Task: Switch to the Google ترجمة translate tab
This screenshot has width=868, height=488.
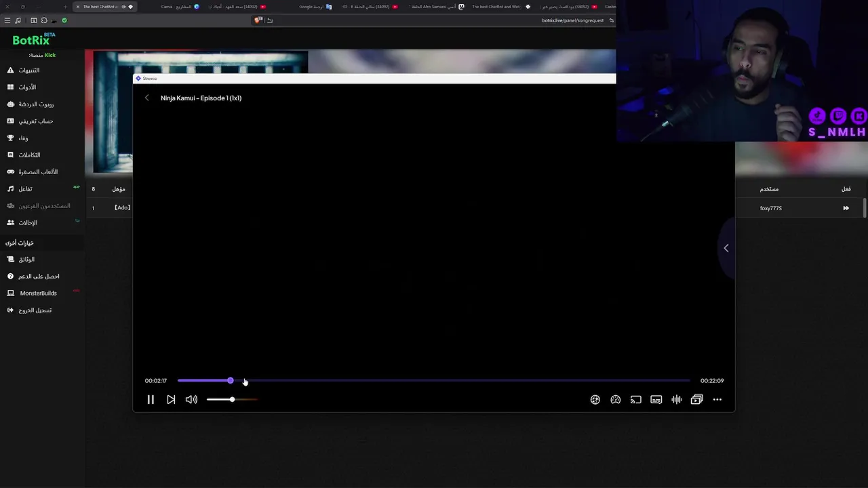Action: coord(315,7)
